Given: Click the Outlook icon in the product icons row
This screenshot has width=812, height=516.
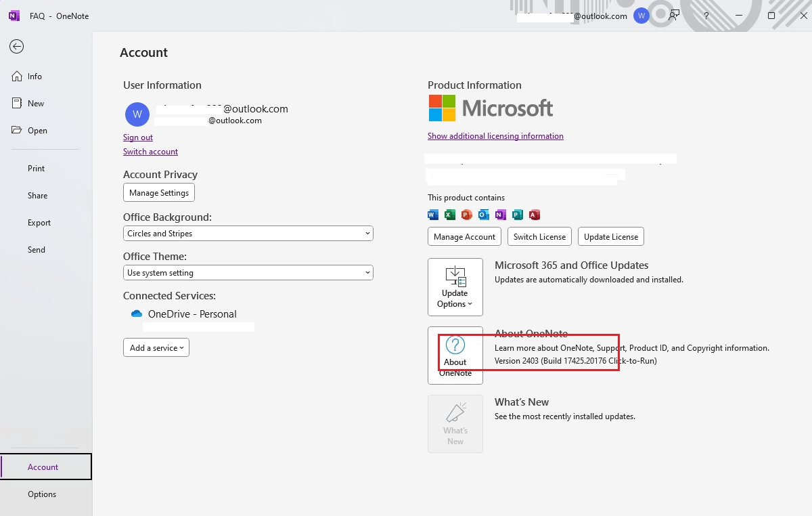Looking at the screenshot, I should (483, 214).
